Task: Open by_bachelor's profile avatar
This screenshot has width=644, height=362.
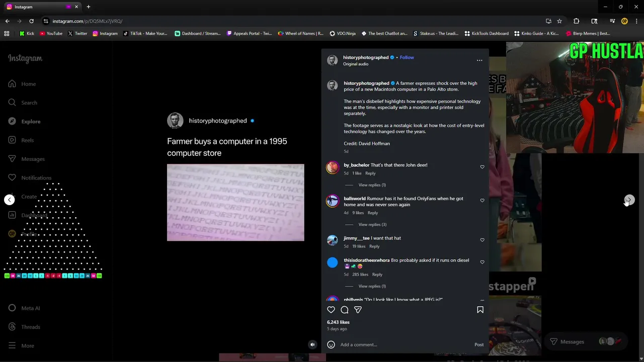Action: coord(333,167)
